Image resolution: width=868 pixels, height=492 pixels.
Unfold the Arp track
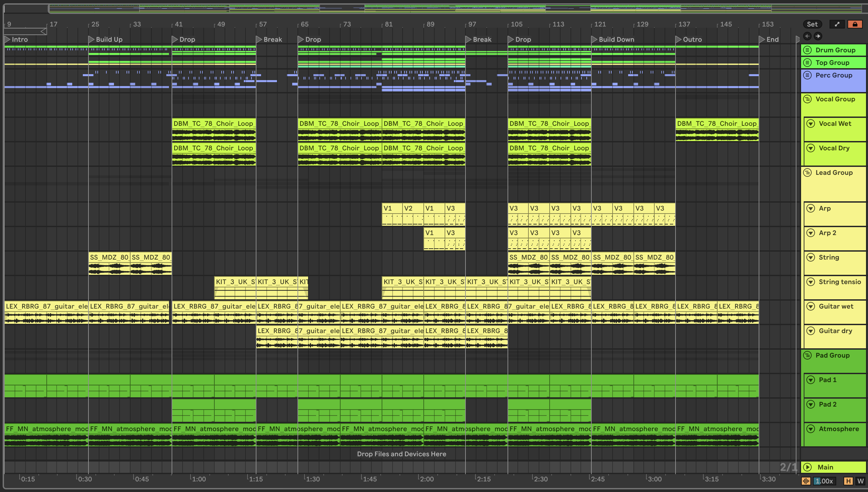point(810,208)
